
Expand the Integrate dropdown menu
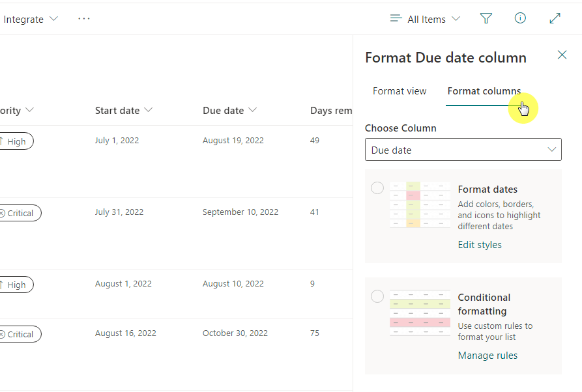pos(31,19)
